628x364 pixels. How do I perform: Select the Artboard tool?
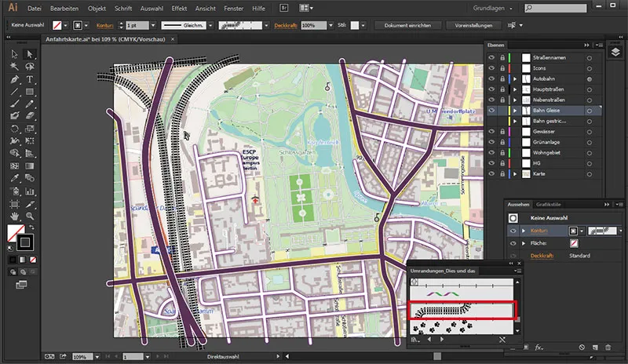(x=14, y=204)
